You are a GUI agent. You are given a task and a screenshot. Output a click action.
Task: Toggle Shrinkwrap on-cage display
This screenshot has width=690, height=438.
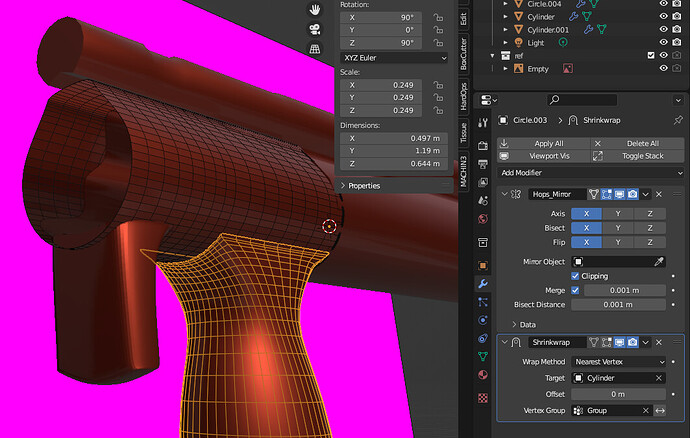pyautogui.click(x=594, y=342)
